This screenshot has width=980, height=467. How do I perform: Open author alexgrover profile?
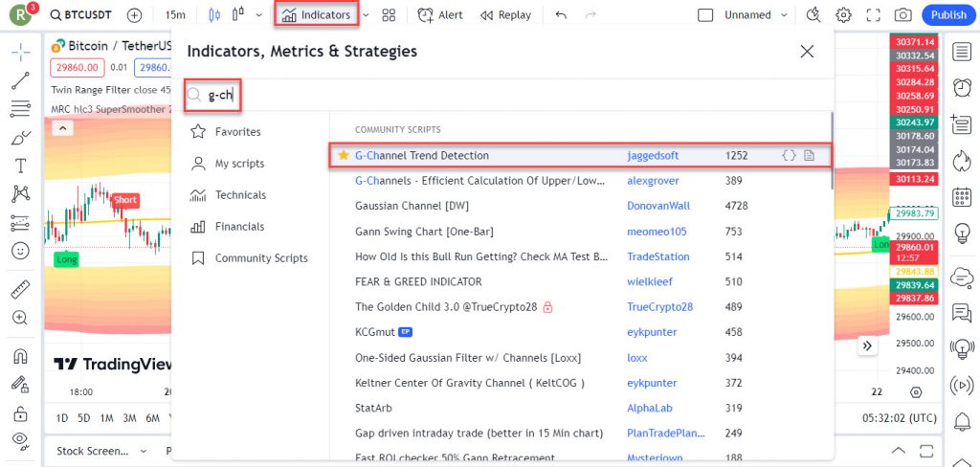[653, 181]
